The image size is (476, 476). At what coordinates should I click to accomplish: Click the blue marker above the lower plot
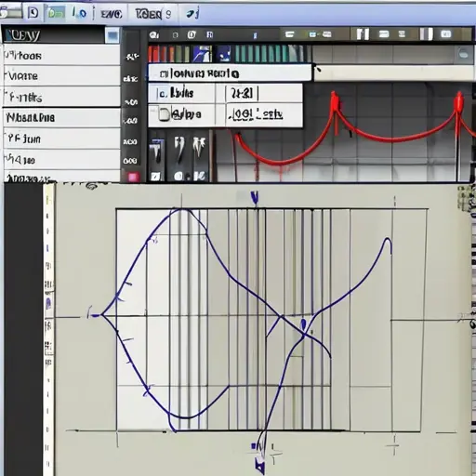point(255,197)
